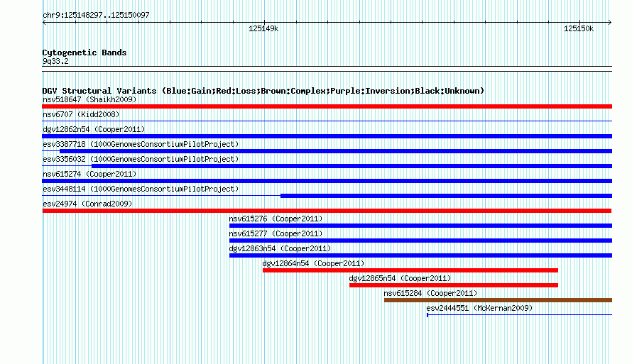Click the Cytogenetic Bands track title
Viewport: 632px width, 364px height.
pos(85,53)
